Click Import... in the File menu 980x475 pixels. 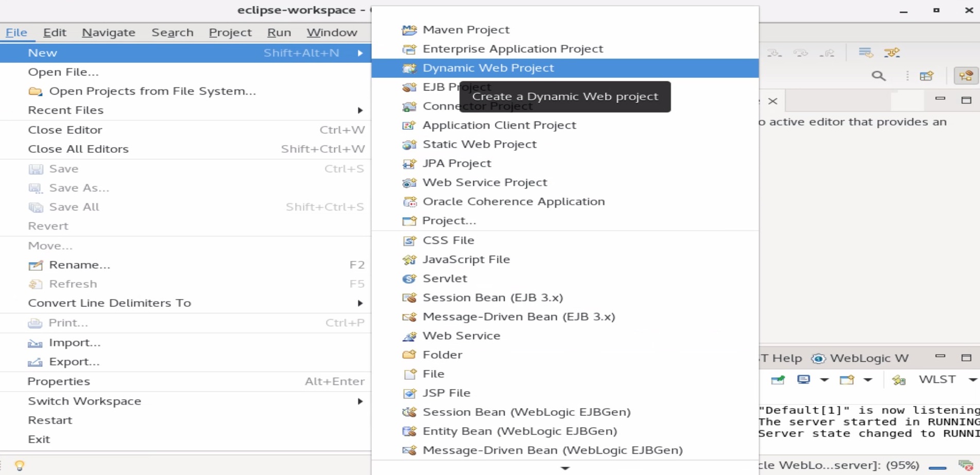(74, 343)
